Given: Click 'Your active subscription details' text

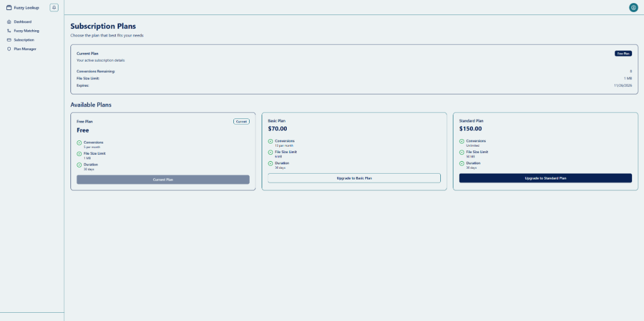Looking at the screenshot, I should tap(101, 60).
